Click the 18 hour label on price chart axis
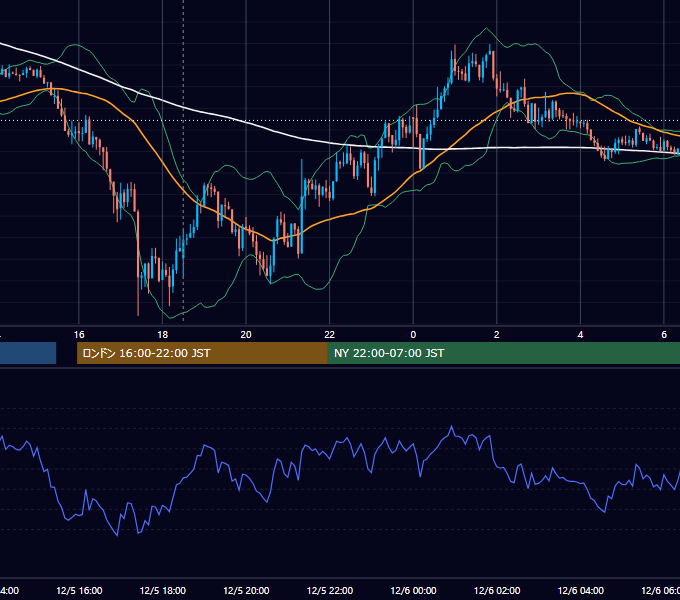This screenshot has width=680, height=600. point(162,335)
